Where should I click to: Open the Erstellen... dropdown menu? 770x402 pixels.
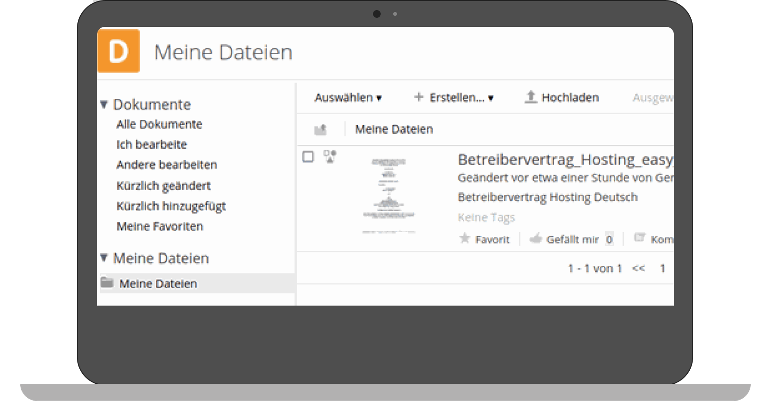click(x=453, y=98)
